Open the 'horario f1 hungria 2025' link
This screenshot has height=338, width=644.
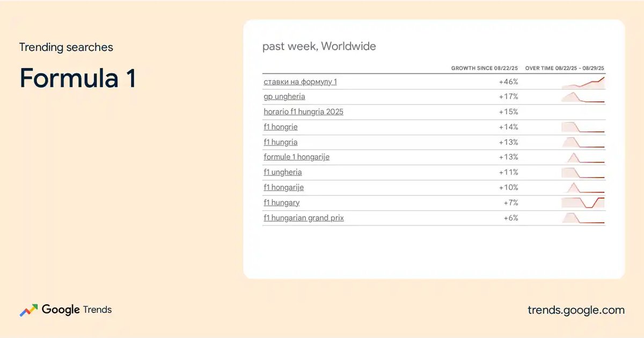coord(303,112)
